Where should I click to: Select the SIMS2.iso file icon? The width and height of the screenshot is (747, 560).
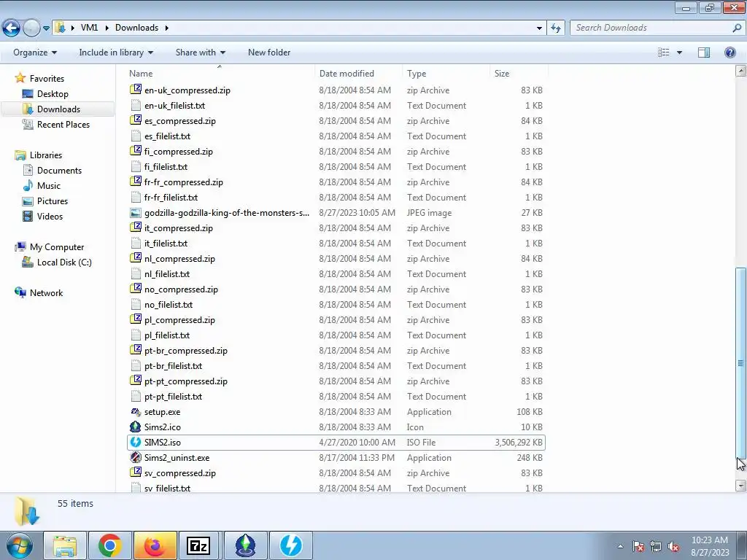[136, 443]
